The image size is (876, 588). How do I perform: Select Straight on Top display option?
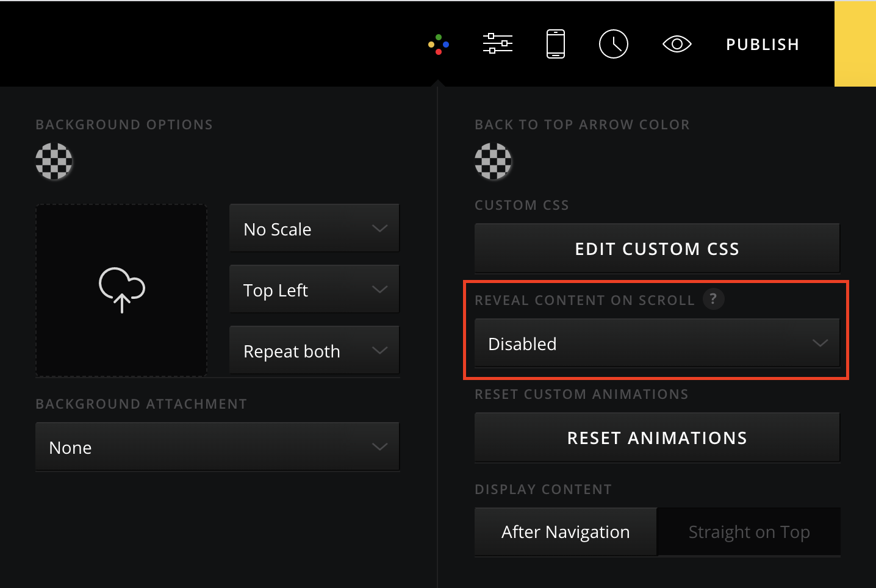point(749,532)
